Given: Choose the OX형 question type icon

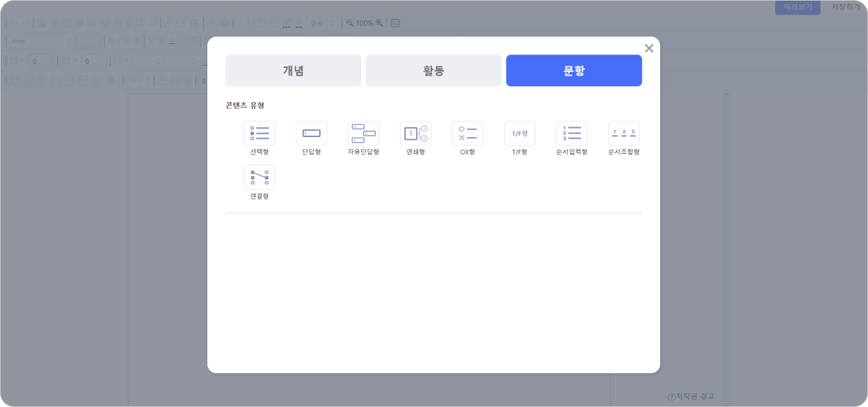Looking at the screenshot, I should [468, 134].
